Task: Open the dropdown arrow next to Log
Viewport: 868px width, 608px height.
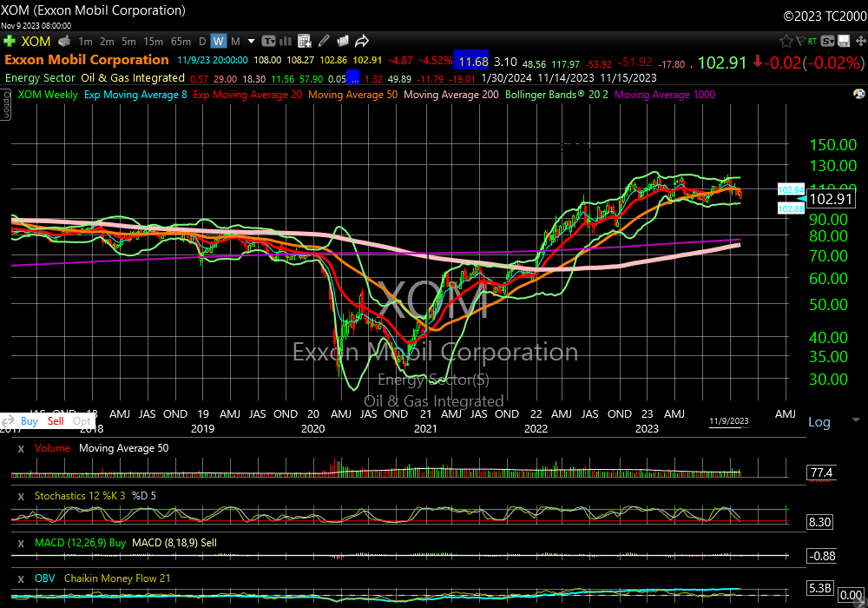Action: click(856, 420)
